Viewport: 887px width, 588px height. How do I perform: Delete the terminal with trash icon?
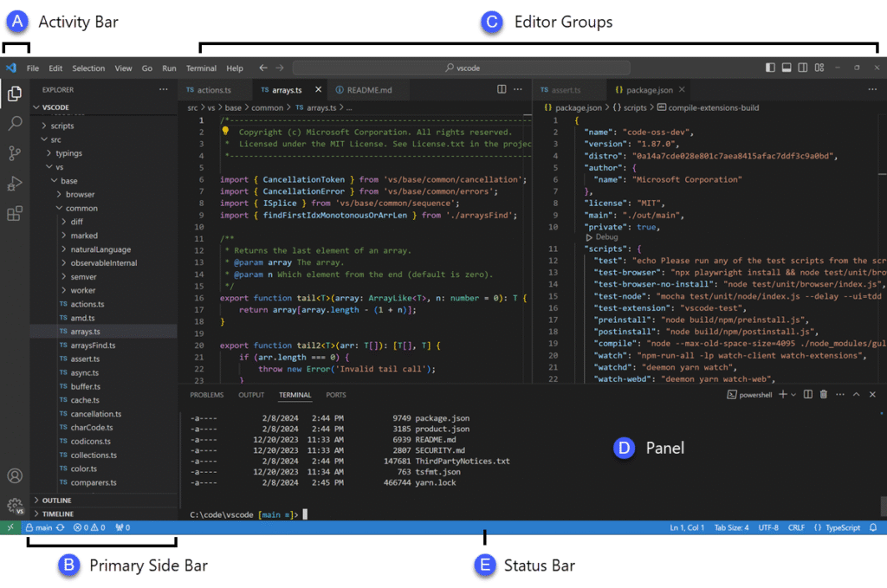click(824, 395)
